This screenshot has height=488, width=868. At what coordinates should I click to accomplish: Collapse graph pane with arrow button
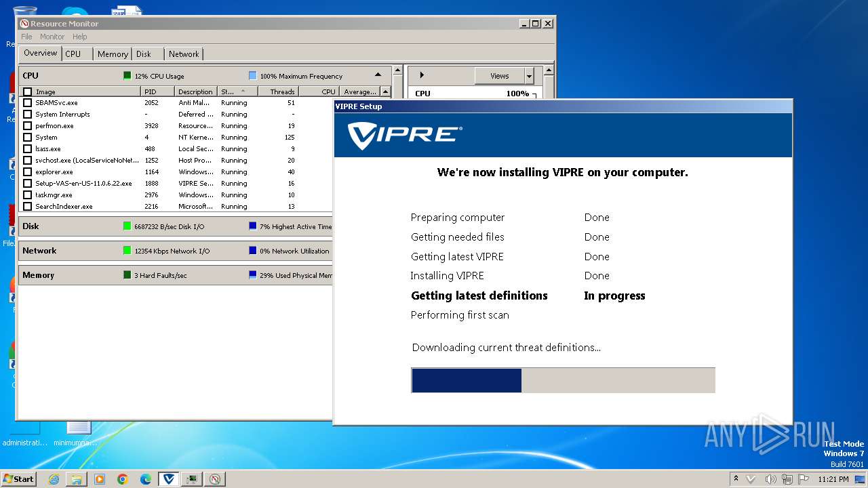coord(422,75)
